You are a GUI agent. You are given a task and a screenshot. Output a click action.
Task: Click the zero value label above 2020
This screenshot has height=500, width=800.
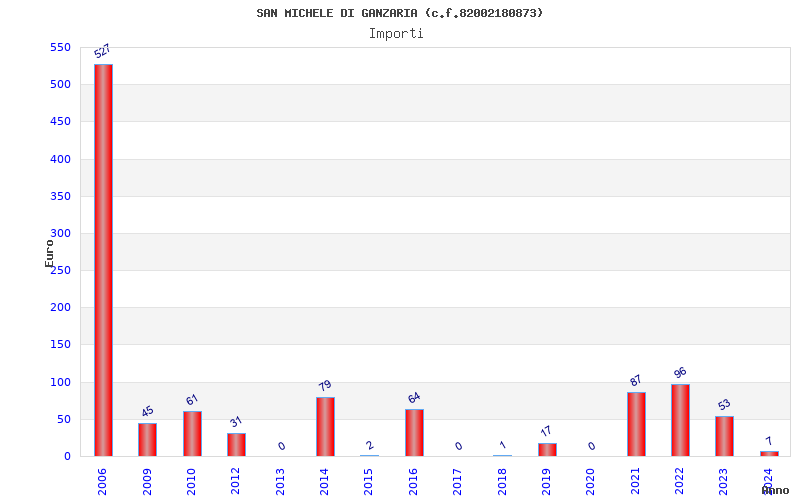592,446
